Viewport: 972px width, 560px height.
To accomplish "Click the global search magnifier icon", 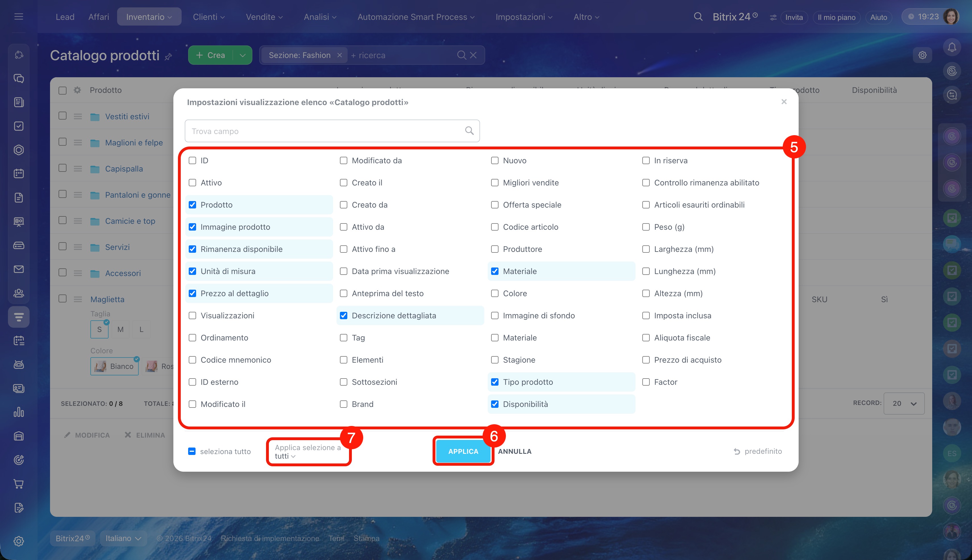I will 698,17.
